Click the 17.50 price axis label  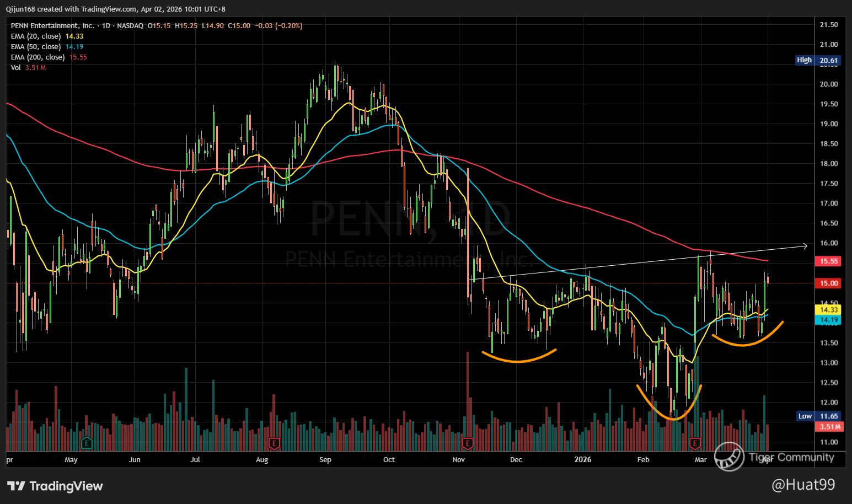[829, 184]
